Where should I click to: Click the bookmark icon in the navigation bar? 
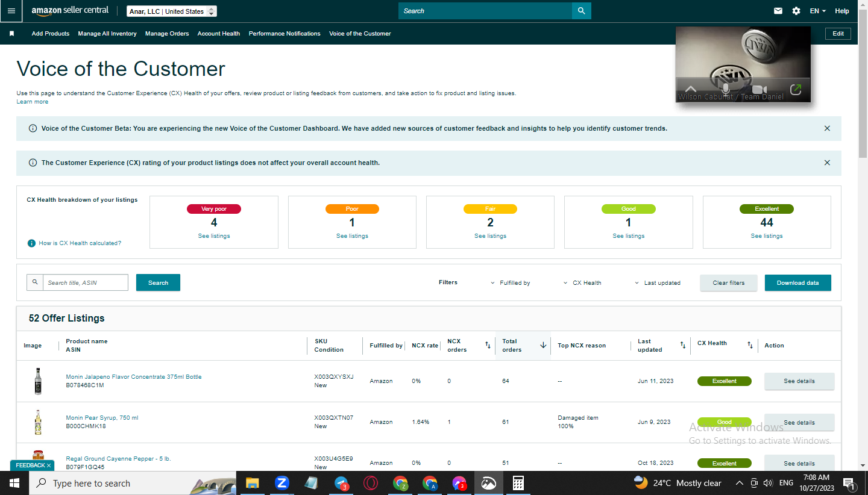click(x=11, y=34)
